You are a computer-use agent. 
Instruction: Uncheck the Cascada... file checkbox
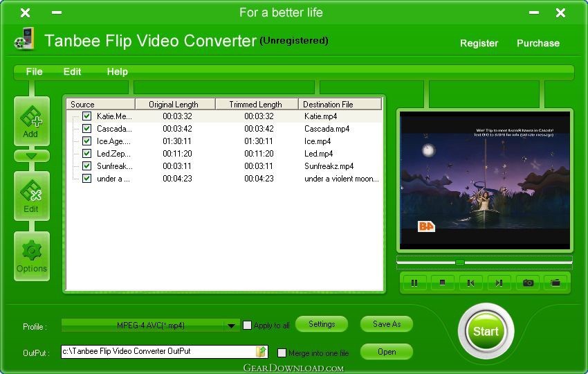[x=86, y=128]
